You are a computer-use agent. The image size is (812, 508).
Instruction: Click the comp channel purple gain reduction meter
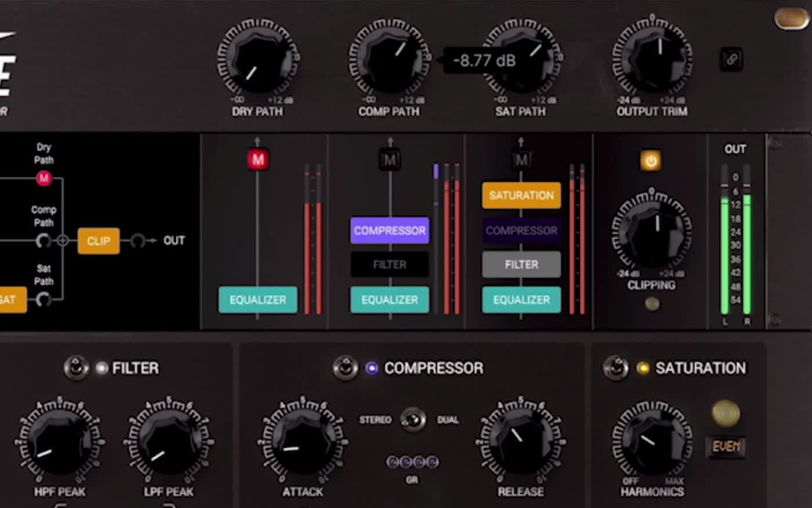[x=436, y=240]
